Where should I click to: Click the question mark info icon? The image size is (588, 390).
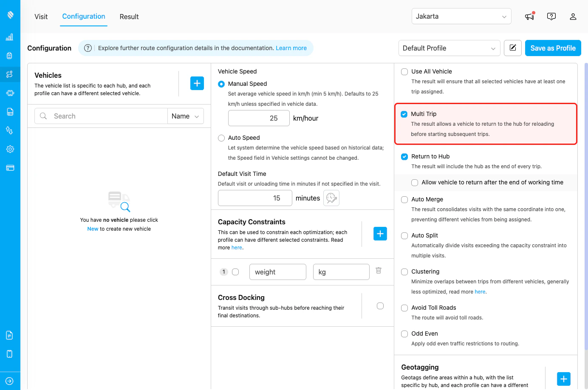click(88, 48)
